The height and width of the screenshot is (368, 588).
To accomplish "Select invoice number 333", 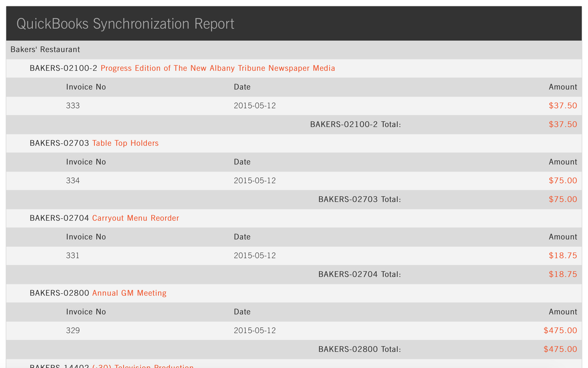I will click(73, 106).
